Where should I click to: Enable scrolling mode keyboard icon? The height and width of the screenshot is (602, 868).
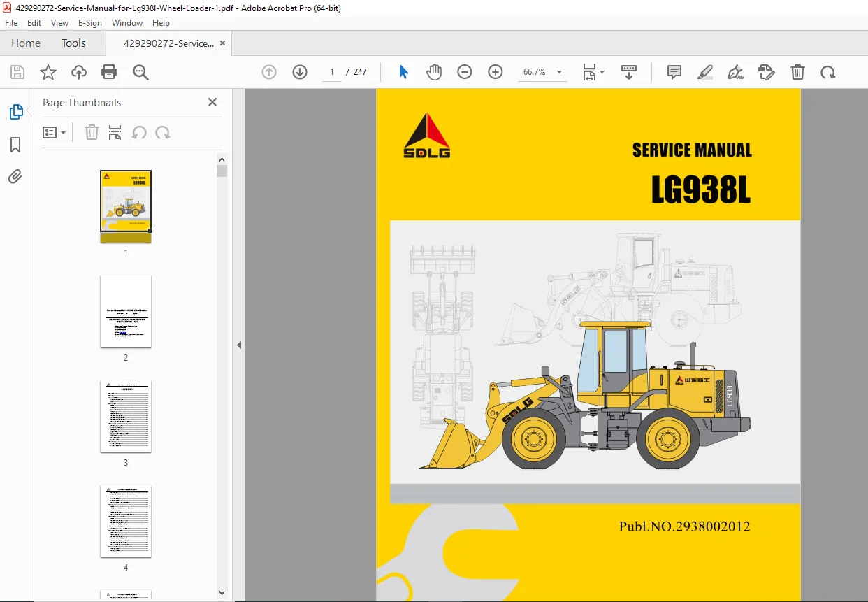[629, 72]
